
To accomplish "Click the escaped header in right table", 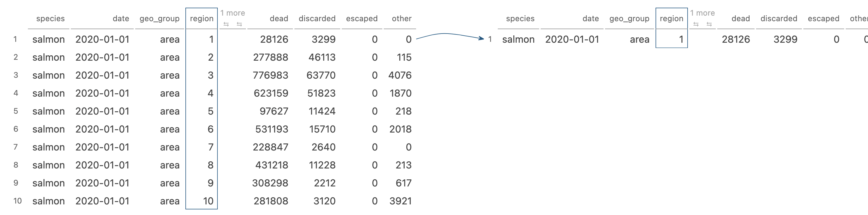I will [823, 19].
